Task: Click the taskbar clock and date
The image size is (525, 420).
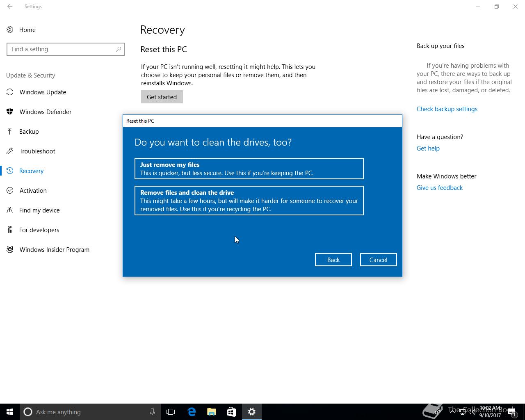Action: [x=490, y=412]
